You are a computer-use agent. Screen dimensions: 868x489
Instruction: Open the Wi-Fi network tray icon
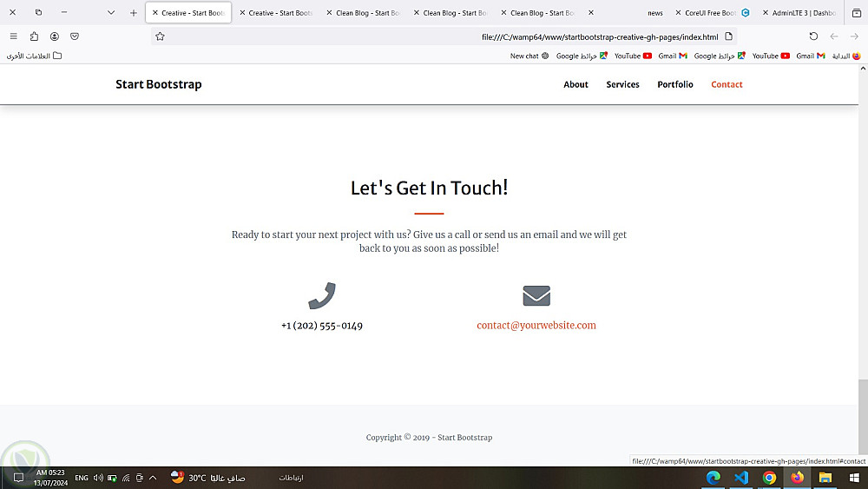click(126, 478)
